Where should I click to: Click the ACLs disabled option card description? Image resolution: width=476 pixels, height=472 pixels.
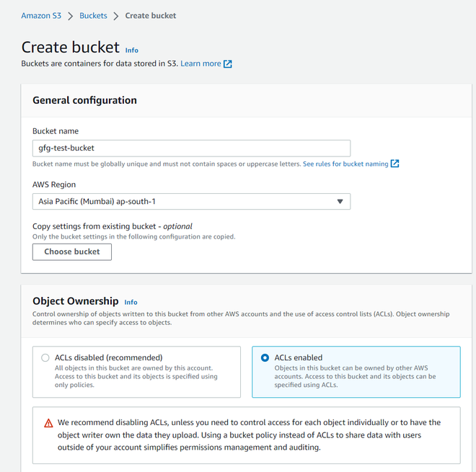point(136,376)
